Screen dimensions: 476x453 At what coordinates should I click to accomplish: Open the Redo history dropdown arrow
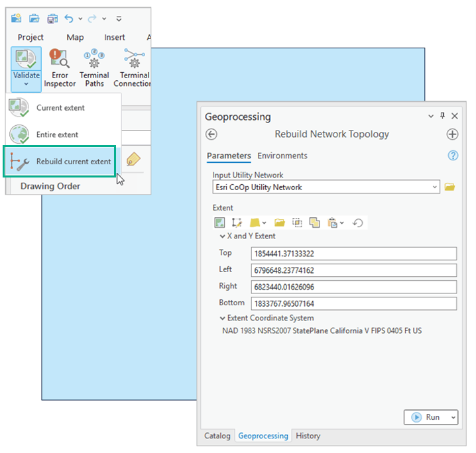pos(104,19)
